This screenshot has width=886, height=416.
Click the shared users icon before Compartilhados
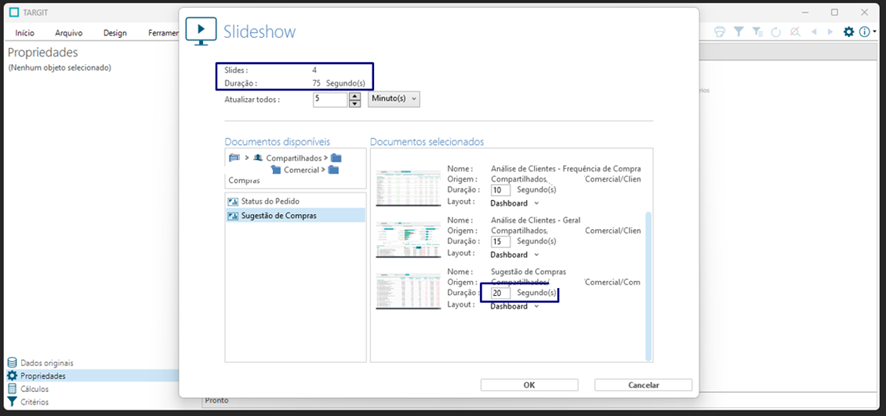click(258, 158)
